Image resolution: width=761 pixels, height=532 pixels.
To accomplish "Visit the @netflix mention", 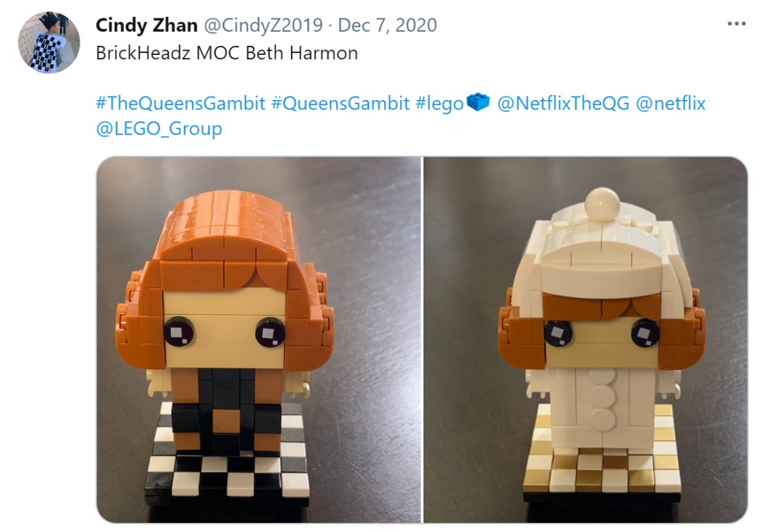I will click(x=670, y=104).
